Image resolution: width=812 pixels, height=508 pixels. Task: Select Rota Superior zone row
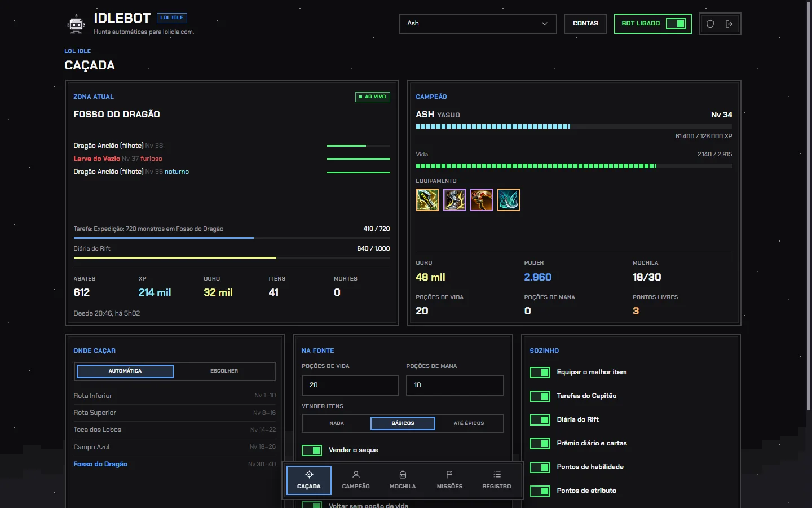coord(175,413)
